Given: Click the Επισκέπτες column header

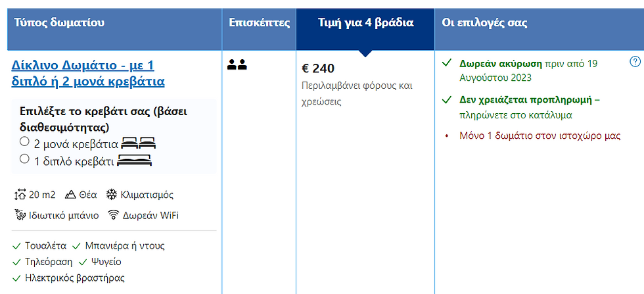Looking at the screenshot, I should (x=259, y=23).
